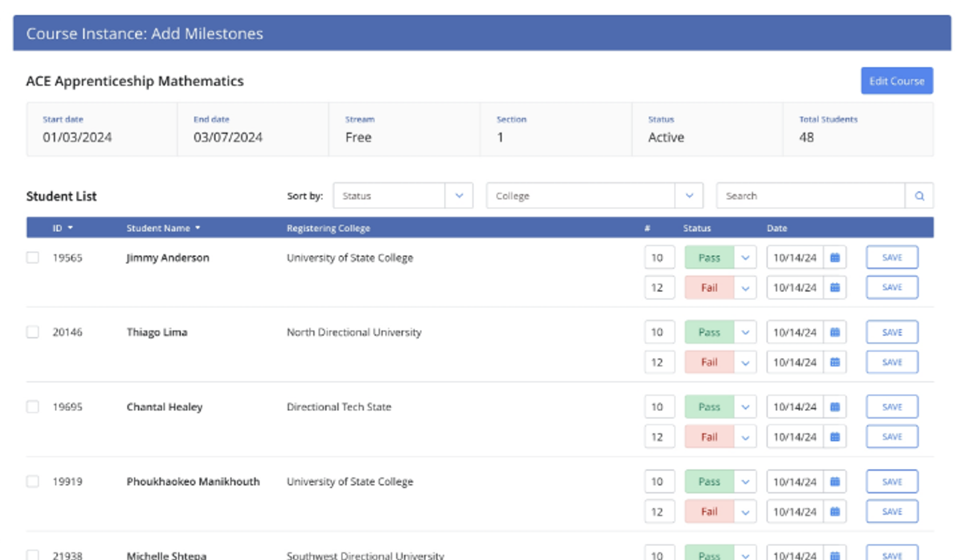This screenshot has height=560, width=964.
Task: Open calendar for Phoukhaokeo Manikhouth's milestone 10 date
Action: tap(835, 482)
